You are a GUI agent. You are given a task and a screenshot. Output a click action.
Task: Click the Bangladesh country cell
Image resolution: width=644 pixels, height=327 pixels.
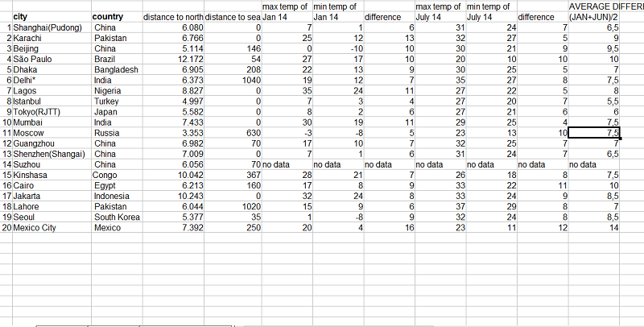117,70
